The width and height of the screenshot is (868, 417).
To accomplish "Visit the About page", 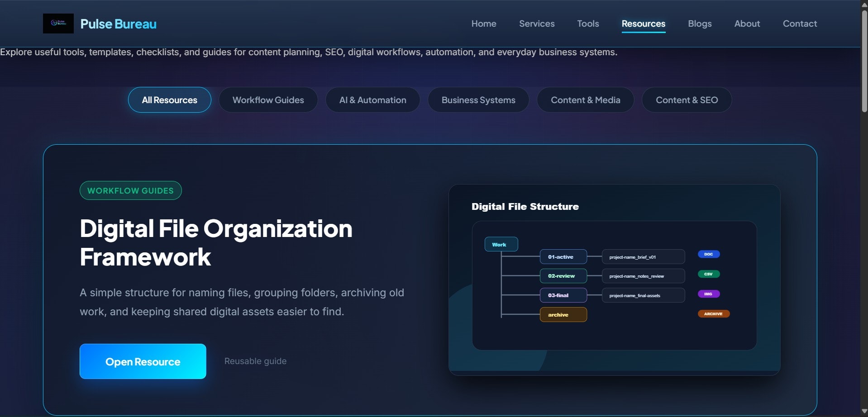I will pos(747,24).
